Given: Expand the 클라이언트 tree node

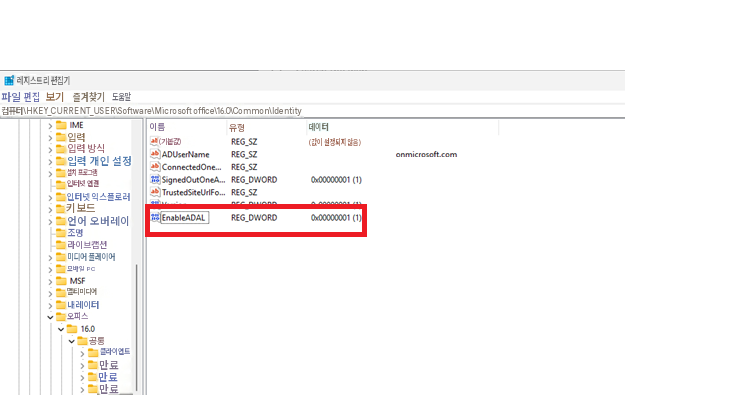Looking at the screenshot, I should point(82,353).
